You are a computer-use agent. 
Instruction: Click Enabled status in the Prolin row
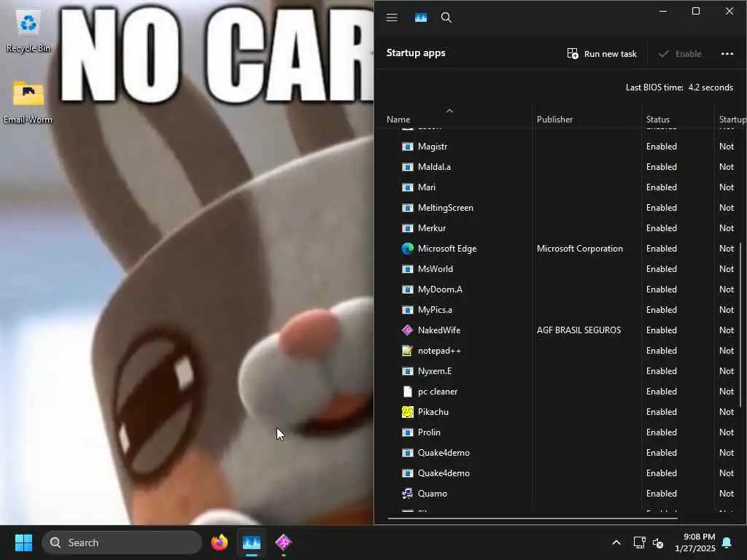(x=661, y=432)
